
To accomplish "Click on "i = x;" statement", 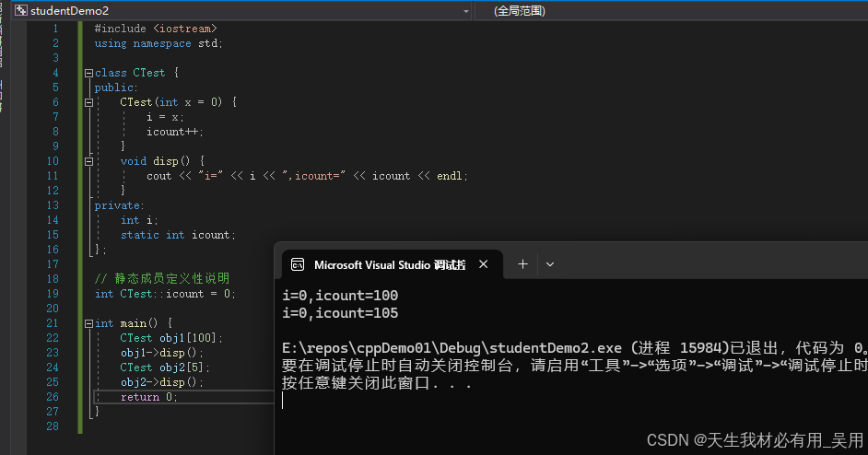I will (x=165, y=117).
